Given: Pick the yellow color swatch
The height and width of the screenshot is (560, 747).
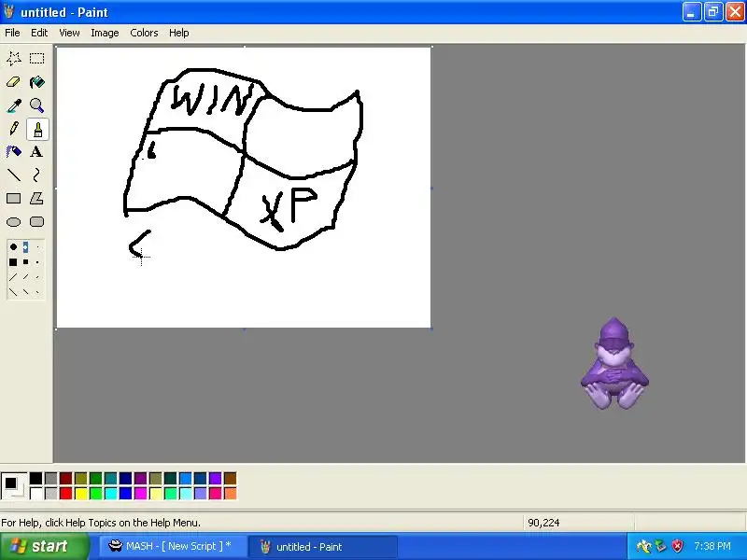Looking at the screenshot, I should 81,493.
